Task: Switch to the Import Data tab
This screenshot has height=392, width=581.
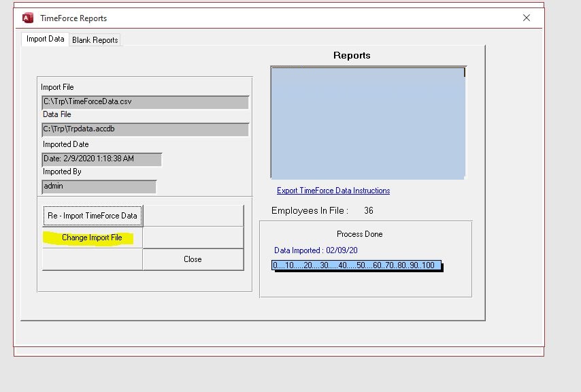Action: coord(45,39)
